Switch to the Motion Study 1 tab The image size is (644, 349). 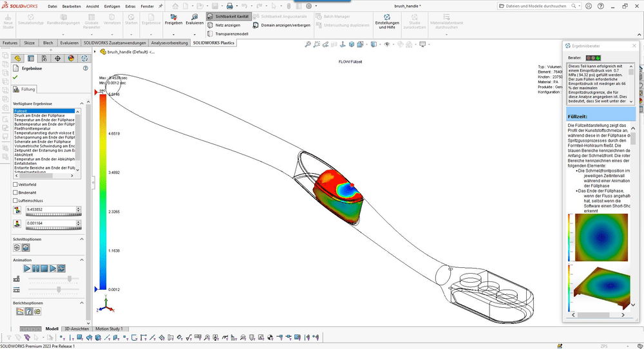(x=109, y=329)
